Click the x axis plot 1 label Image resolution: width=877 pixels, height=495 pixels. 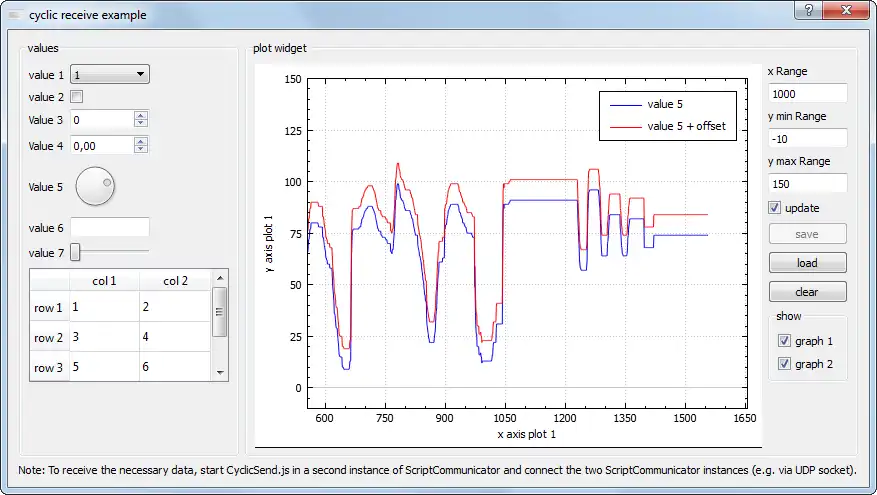point(526,434)
